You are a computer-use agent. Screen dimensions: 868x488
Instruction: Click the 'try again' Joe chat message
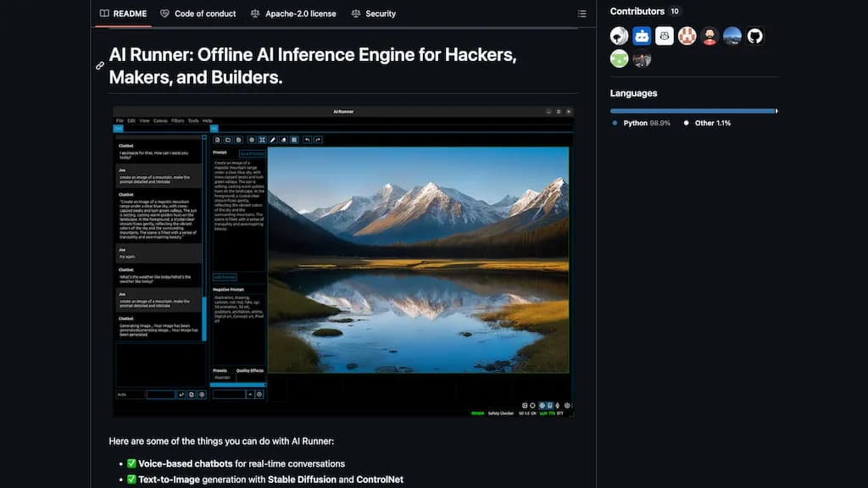(x=159, y=253)
